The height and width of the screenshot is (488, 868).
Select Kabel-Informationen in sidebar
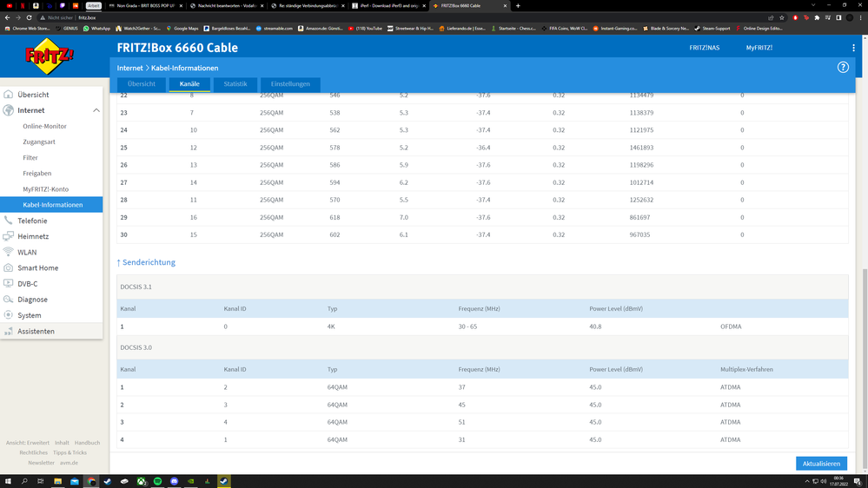(x=51, y=205)
